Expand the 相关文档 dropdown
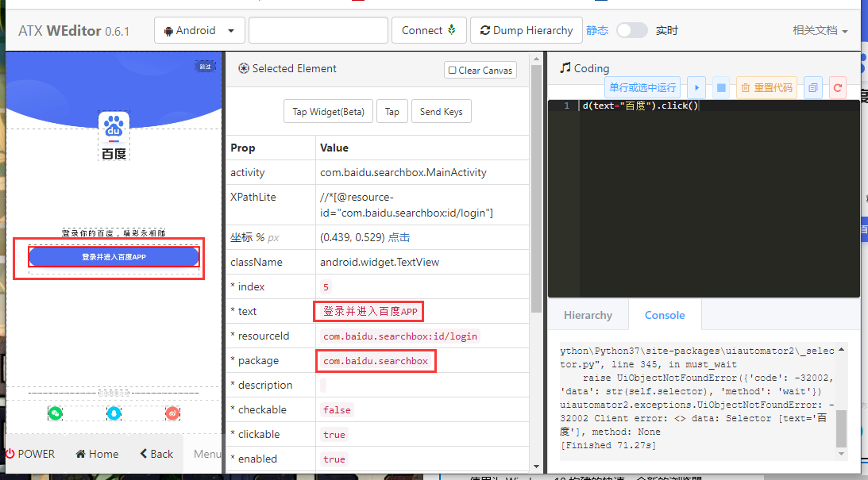 click(x=819, y=29)
